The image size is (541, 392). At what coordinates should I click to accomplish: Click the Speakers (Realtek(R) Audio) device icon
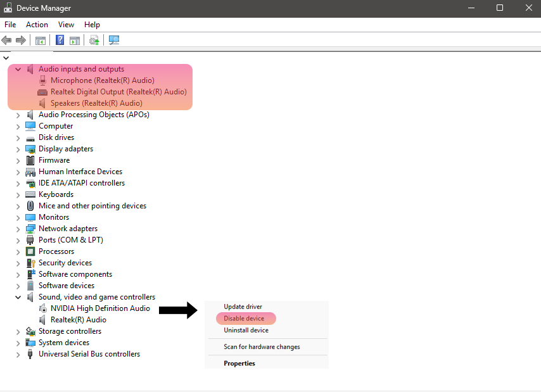[x=42, y=103]
